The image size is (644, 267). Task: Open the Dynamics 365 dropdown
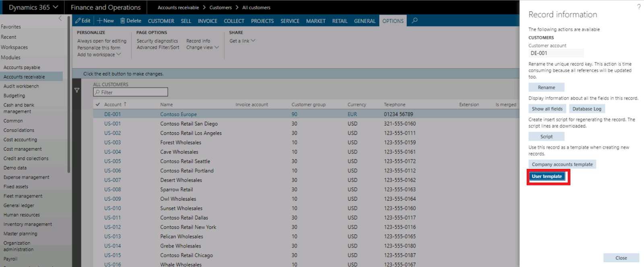(x=33, y=7)
